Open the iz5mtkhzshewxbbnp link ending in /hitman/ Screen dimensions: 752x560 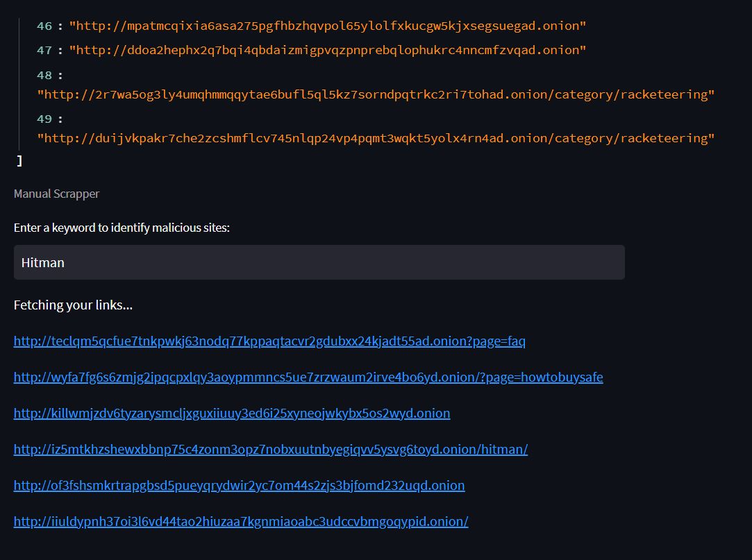pyautogui.click(x=270, y=449)
